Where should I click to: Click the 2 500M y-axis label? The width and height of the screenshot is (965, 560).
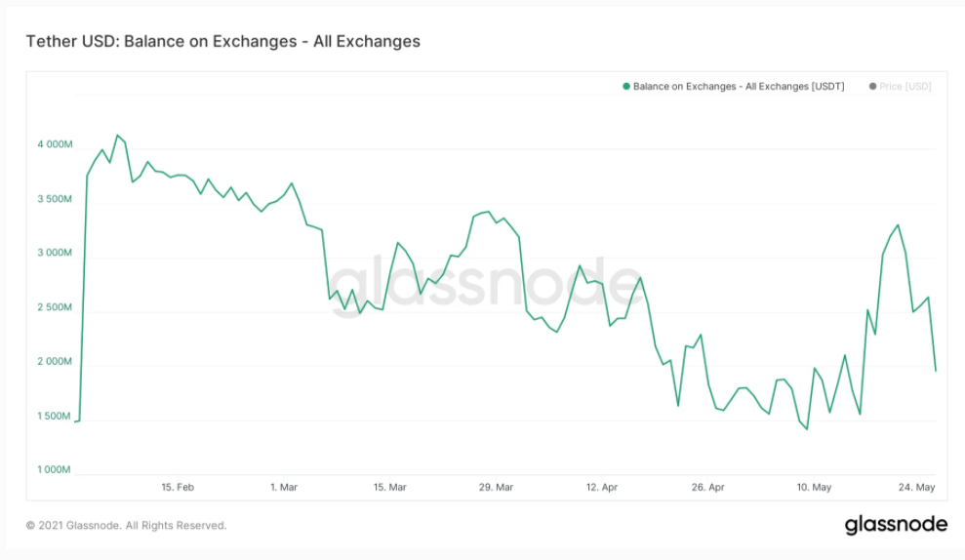click(55, 307)
